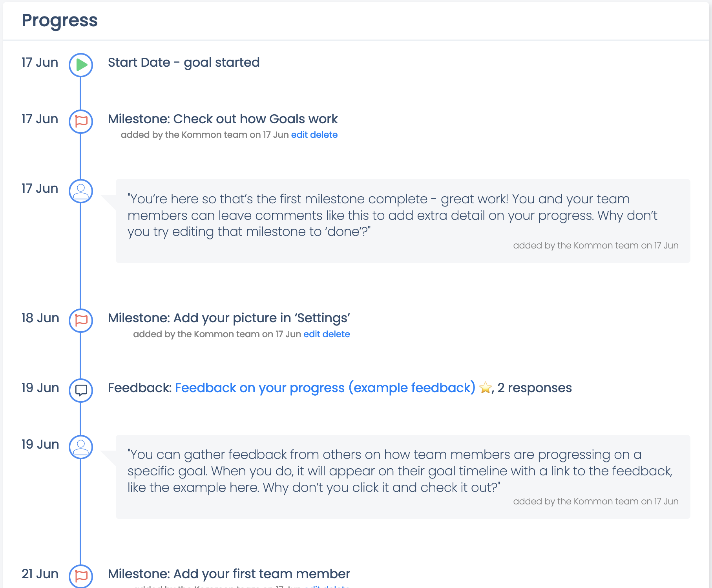712x588 pixels.
Task: Click flag icon for 'Check out how Goals work'
Action: (81, 121)
